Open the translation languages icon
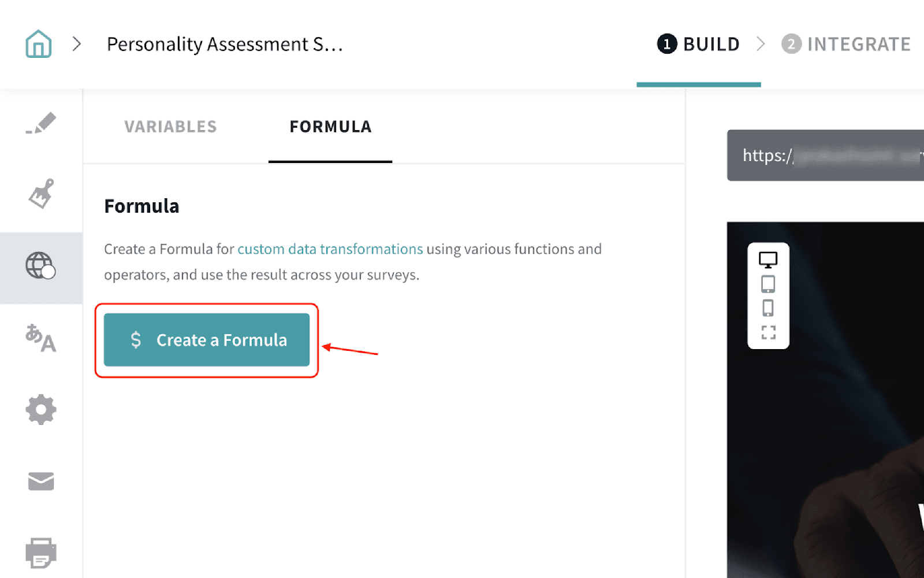 click(40, 338)
